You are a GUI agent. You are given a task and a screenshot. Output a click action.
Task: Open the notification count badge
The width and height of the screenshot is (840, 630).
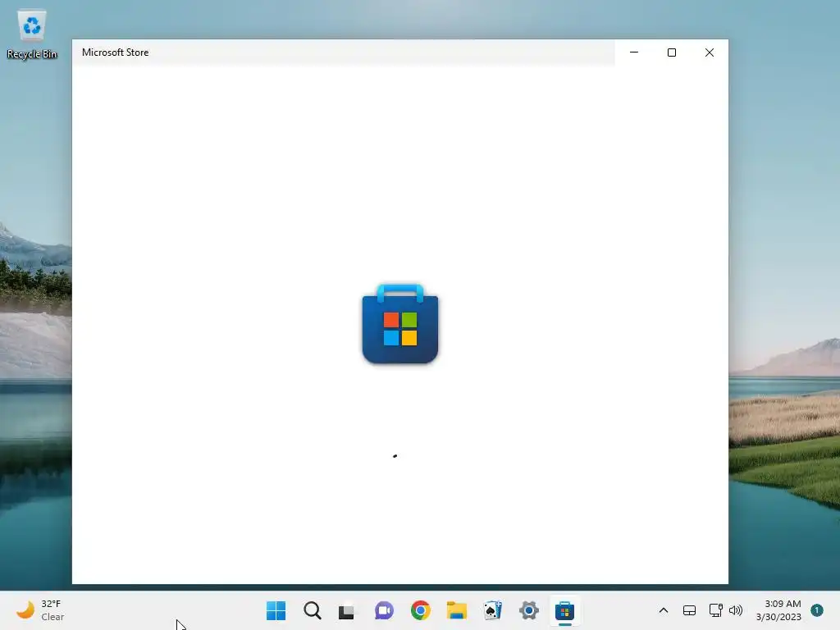[817, 610]
